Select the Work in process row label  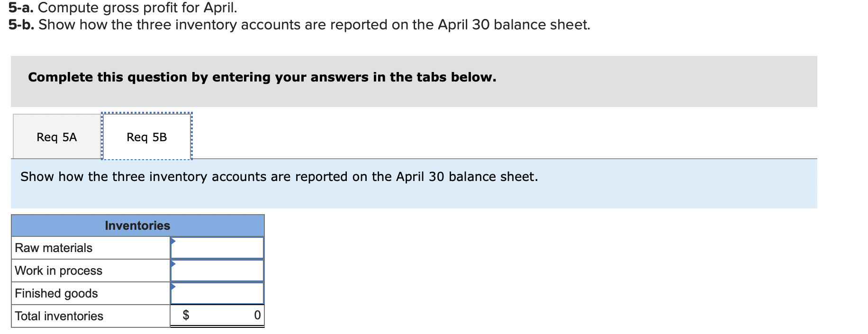click(58, 271)
